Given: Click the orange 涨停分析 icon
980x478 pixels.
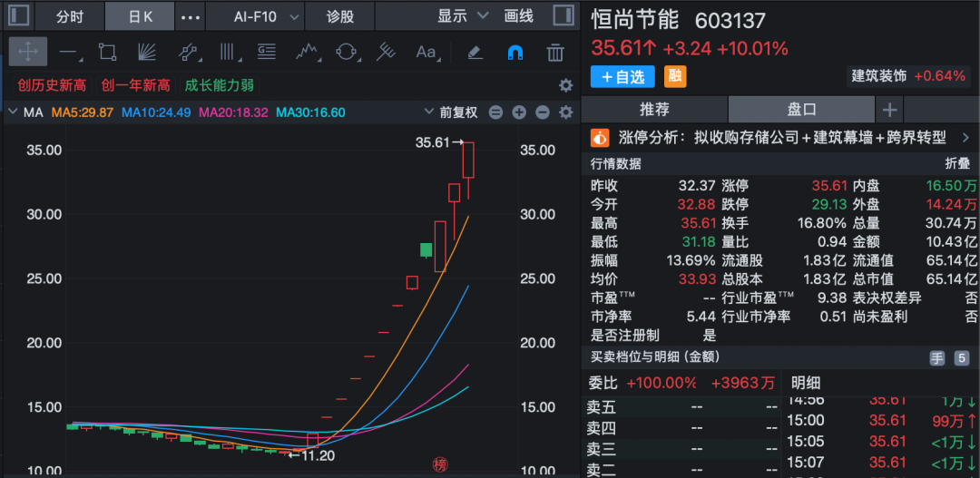Looking at the screenshot, I should 601,138.
